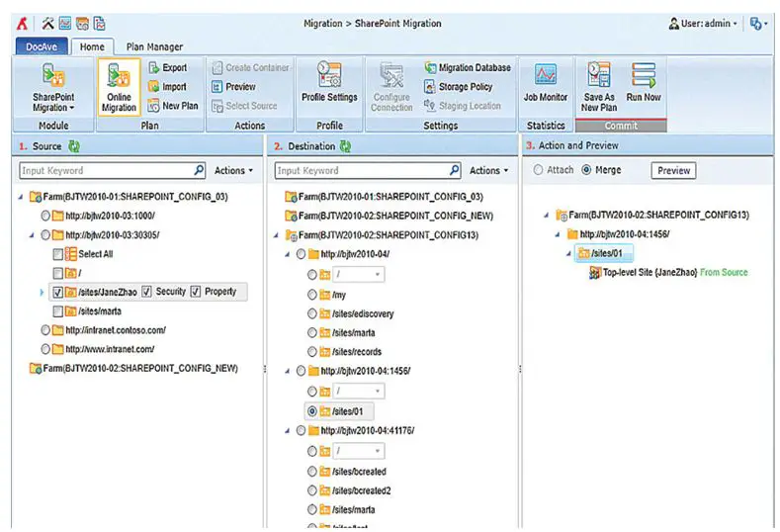
Task: Refresh the Source pane
Action: click(x=74, y=146)
